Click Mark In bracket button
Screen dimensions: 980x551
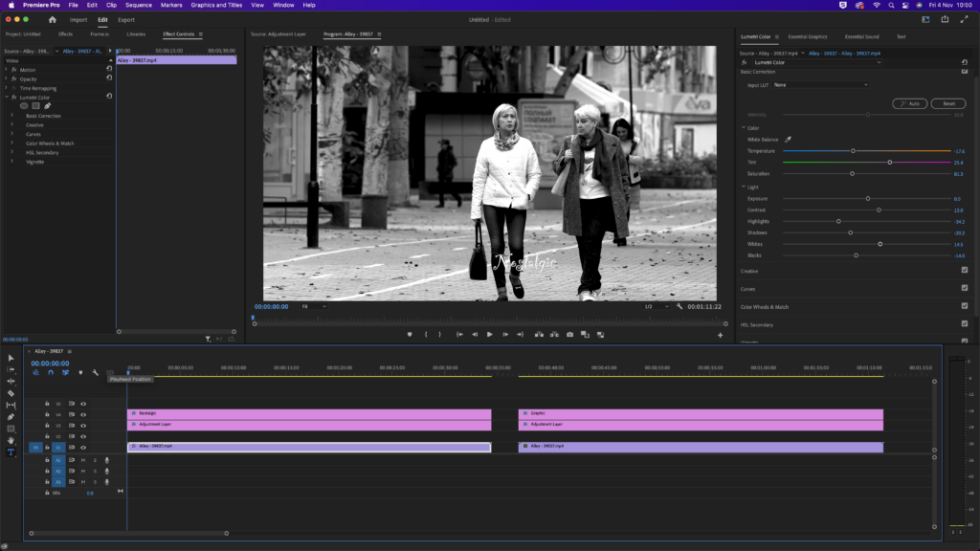(x=426, y=334)
